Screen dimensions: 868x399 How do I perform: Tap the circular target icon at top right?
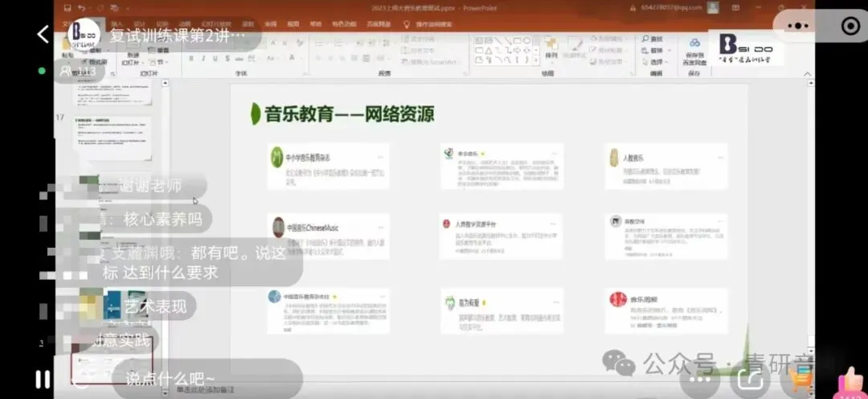[850, 26]
